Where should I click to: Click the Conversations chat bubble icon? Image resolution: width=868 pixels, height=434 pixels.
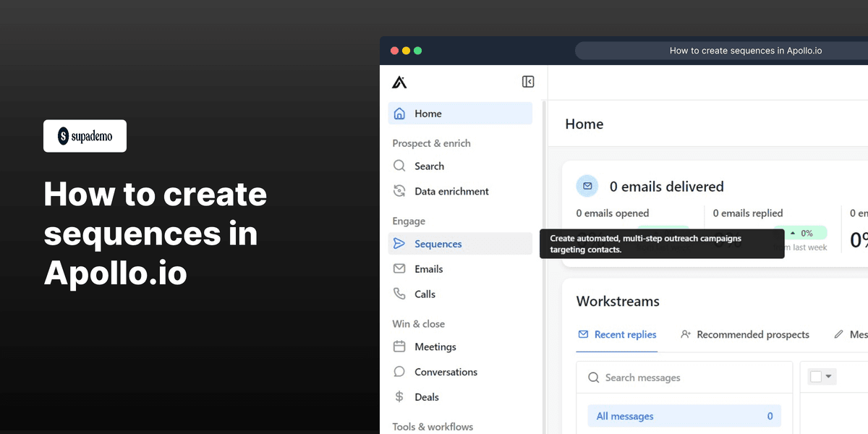point(399,371)
